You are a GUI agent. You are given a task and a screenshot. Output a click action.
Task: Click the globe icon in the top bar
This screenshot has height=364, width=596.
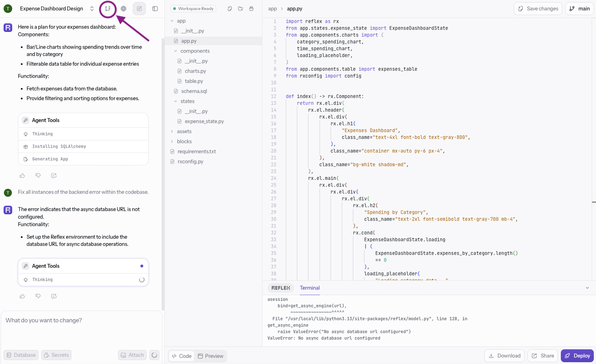tap(124, 9)
